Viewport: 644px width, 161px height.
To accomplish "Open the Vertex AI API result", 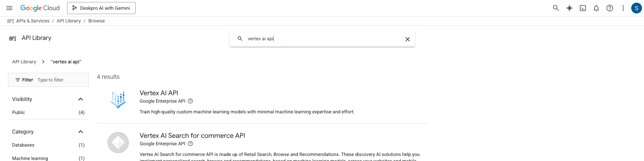I will (x=159, y=93).
